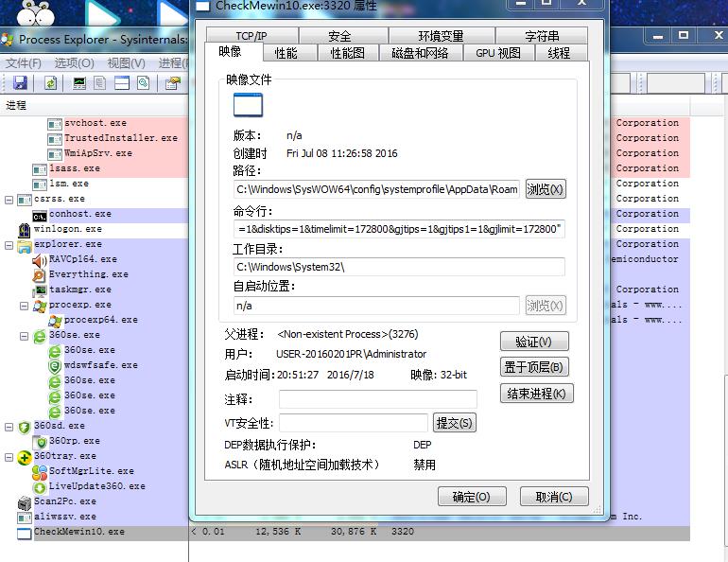The image size is (728, 562).
Task: Click the 命令行 command line field
Action: (x=399, y=229)
